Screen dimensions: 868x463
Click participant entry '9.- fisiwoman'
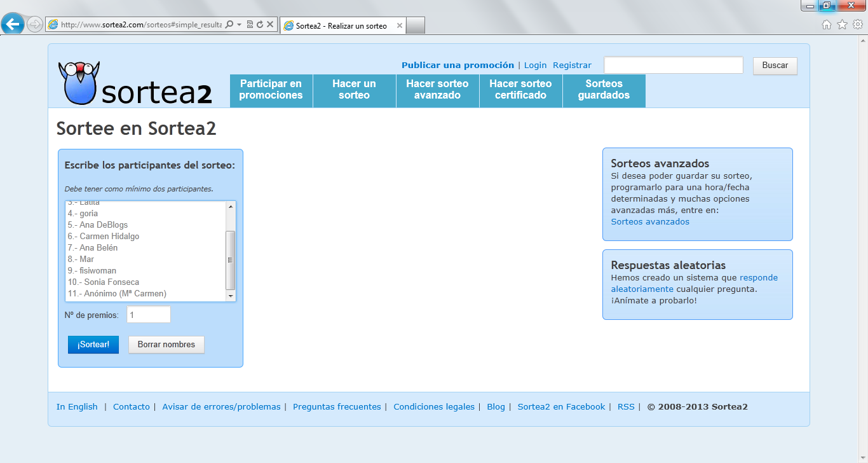pyautogui.click(x=92, y=271)
